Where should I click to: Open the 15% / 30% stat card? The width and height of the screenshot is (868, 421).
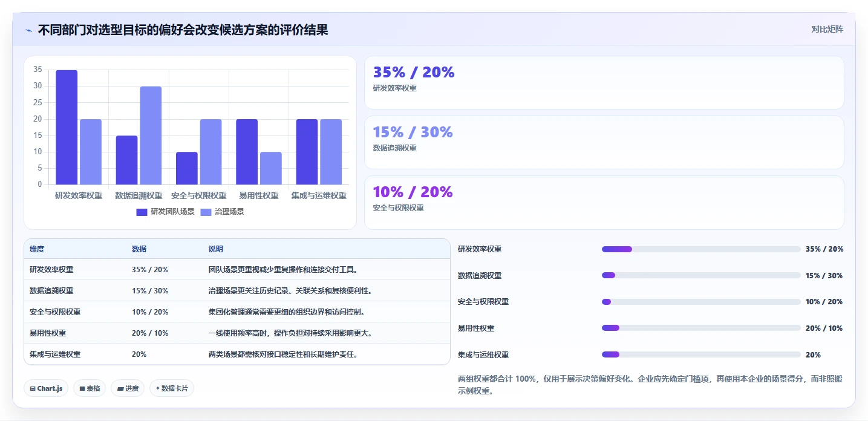pos(604,142)
